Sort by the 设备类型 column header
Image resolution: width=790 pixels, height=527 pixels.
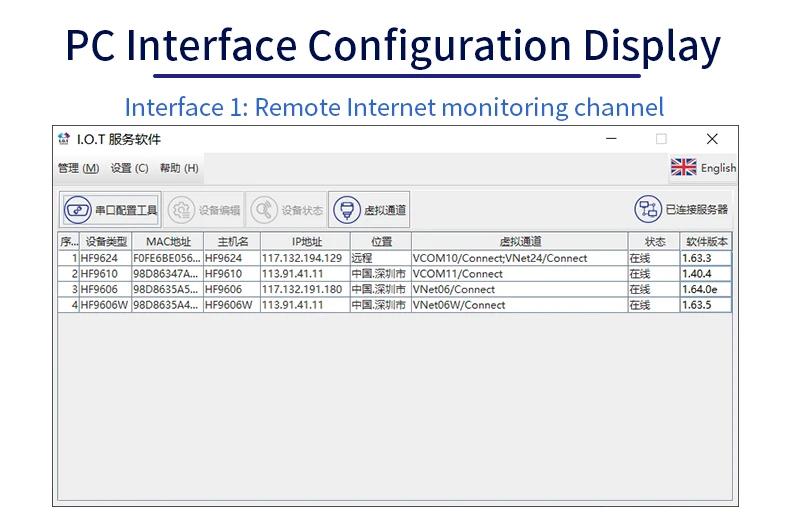point(105,242)
